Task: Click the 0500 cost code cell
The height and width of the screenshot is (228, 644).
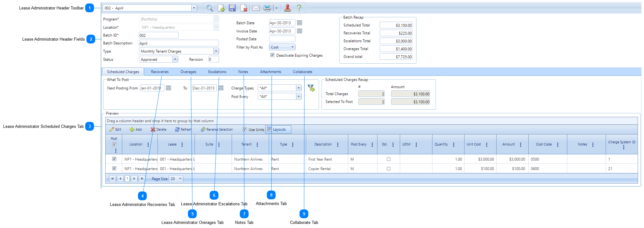Action: coord(548,159)
